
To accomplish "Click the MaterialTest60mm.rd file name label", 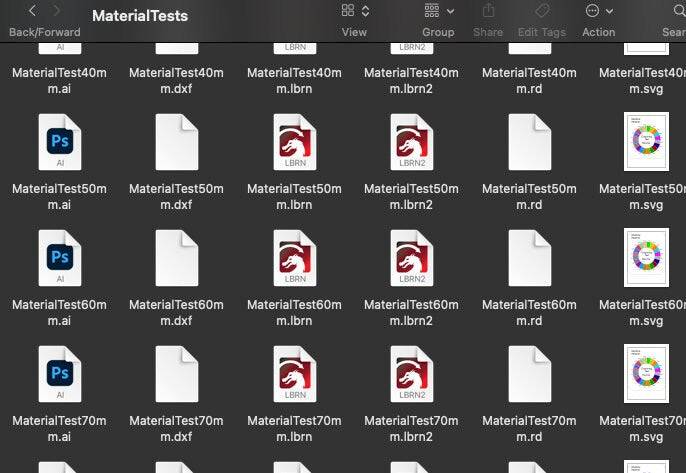I will coord(529,312).
